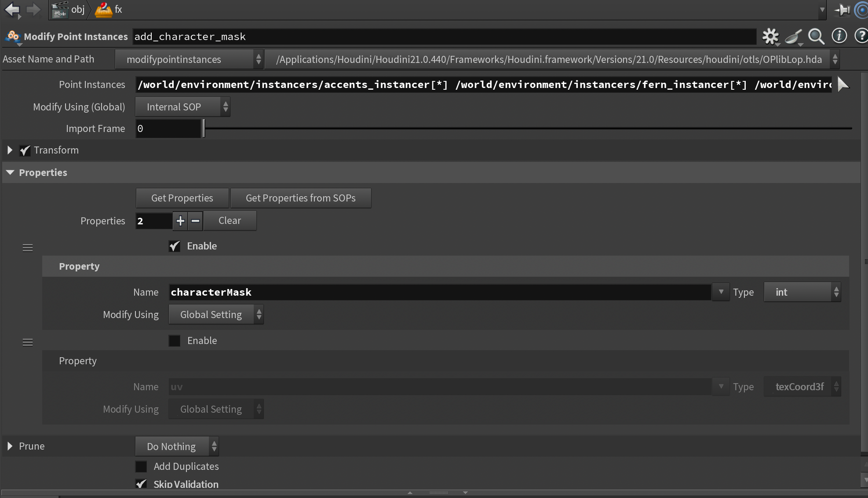The width and height of the screenshot is (868, 498).
Task: Collapse the Properties section
Action: [x=10, y=172]
